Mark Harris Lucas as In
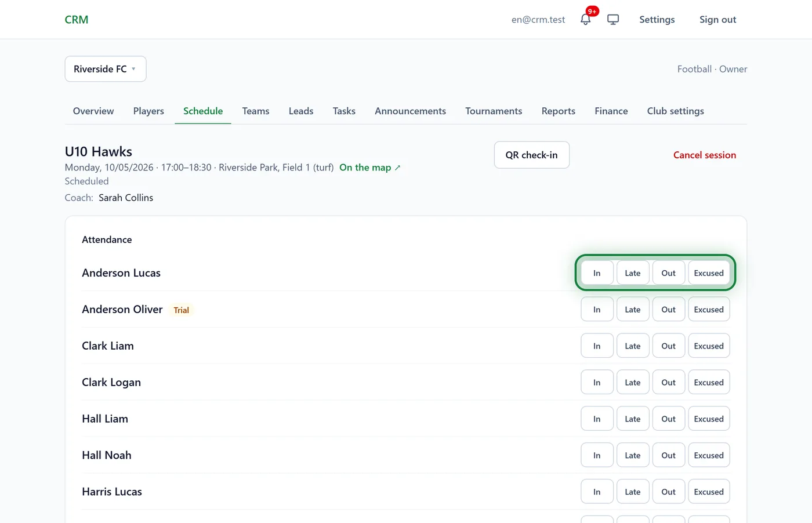This screenshot has height=523, width=812. point(597,492)
